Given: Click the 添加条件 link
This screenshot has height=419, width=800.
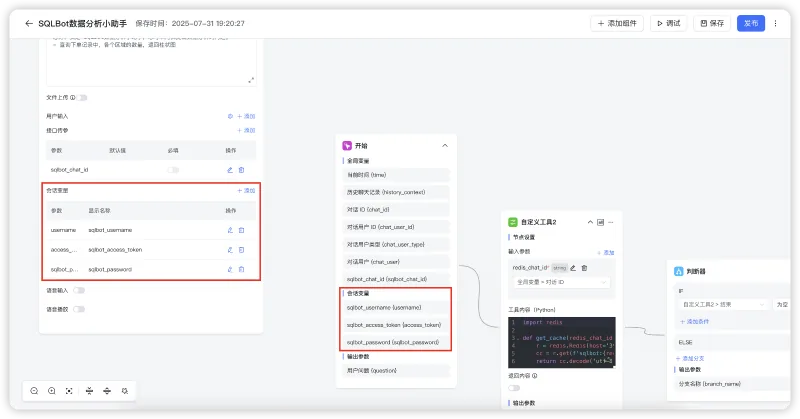Looking at the screenshot, I should [694, 322].
